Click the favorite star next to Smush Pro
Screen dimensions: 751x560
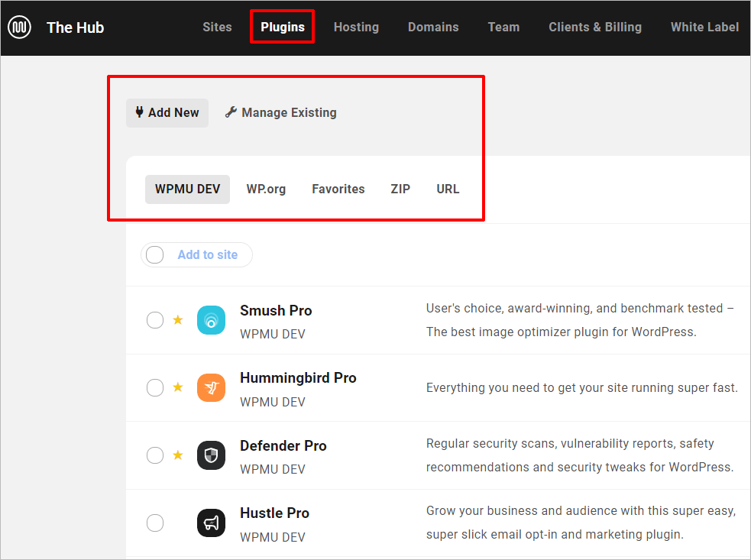(177, 319)
